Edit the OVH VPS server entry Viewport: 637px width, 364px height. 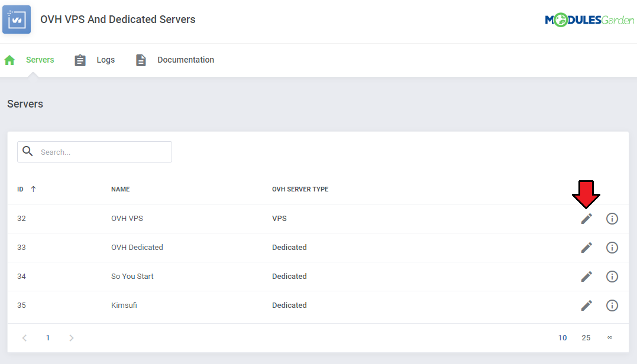pyautogui.click(x=586, y=219)
